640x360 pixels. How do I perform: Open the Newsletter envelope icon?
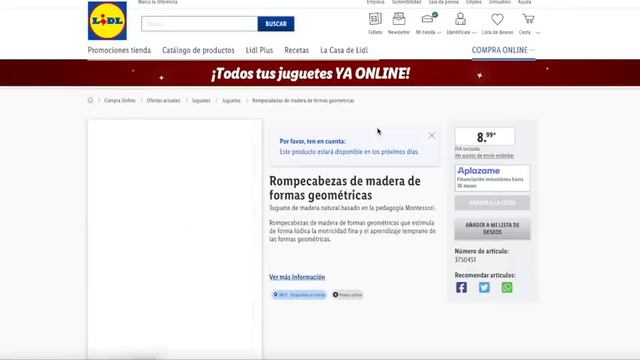coord(399,19)
